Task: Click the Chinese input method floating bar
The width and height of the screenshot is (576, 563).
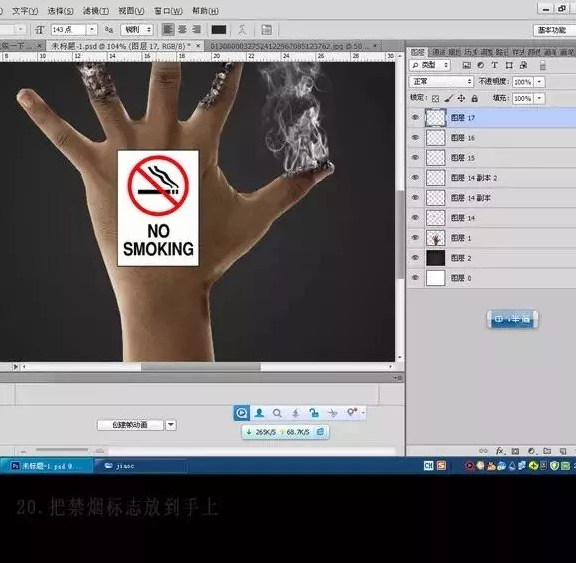Action: click(x=512, y=319)
